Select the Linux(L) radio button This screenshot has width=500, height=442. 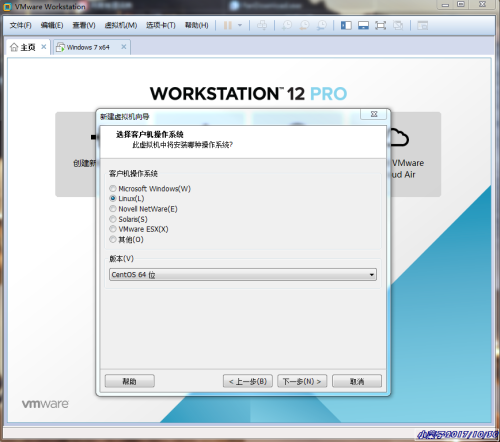113,199
